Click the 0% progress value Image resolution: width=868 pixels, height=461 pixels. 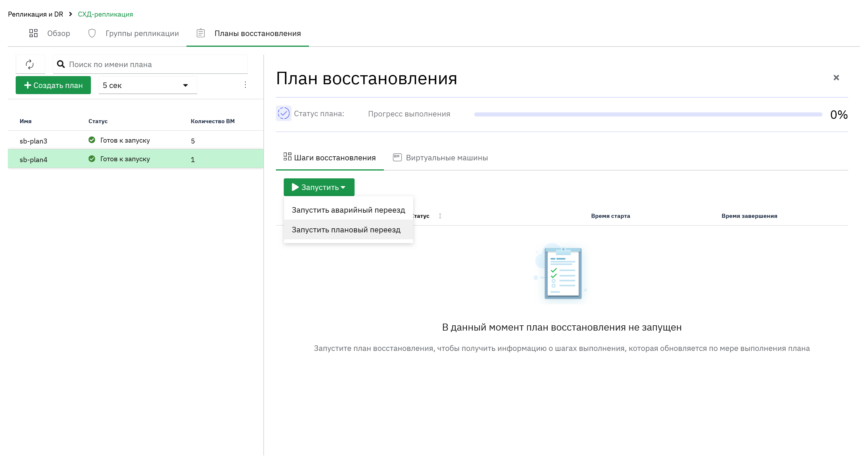coord(839,114)
